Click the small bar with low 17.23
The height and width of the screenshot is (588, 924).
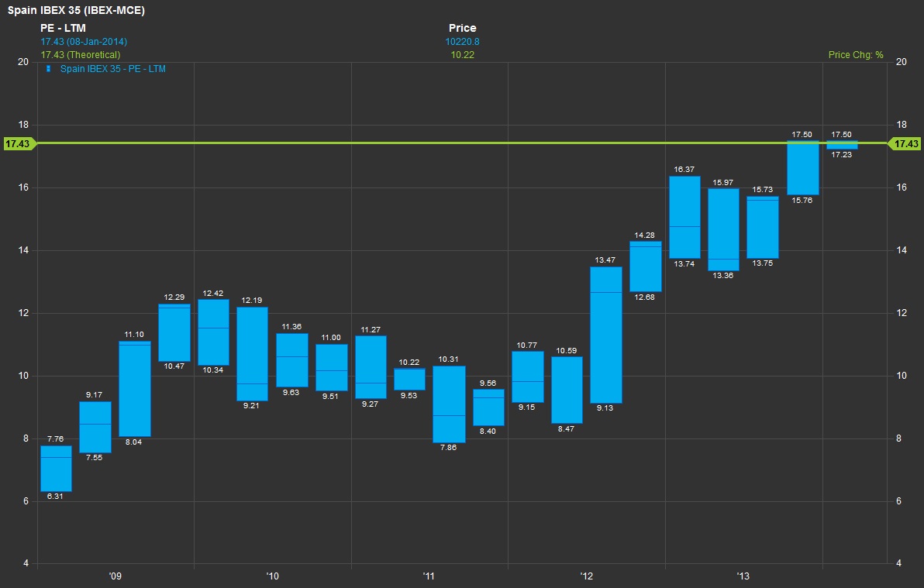tap(842, 145)
